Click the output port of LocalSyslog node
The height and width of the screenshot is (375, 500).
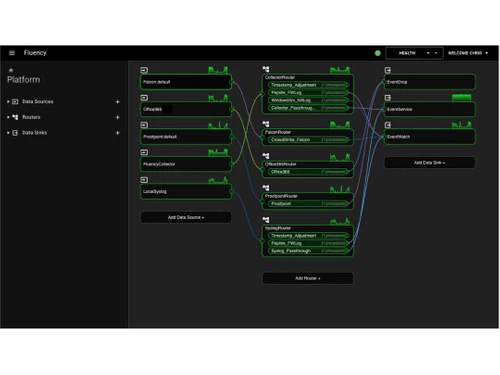click(x=232, y=191)
